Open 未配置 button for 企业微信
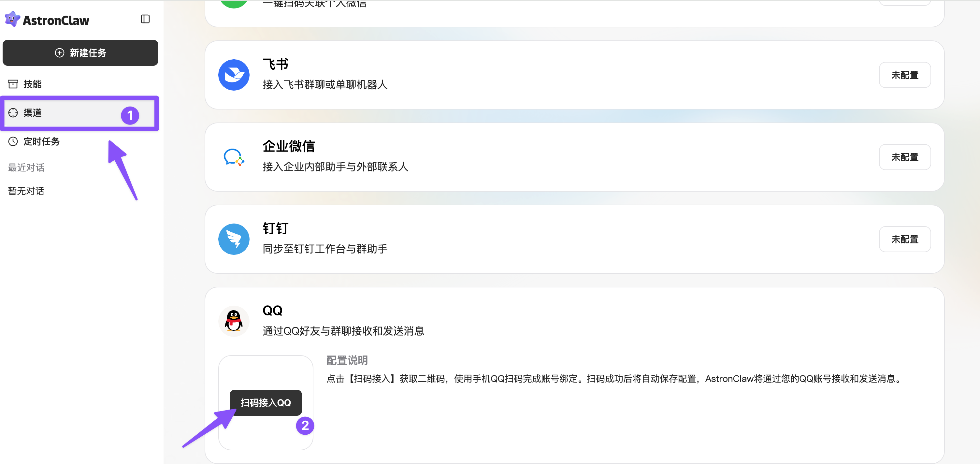Screen dimensions: 980x464 click(x=905, y=157)
